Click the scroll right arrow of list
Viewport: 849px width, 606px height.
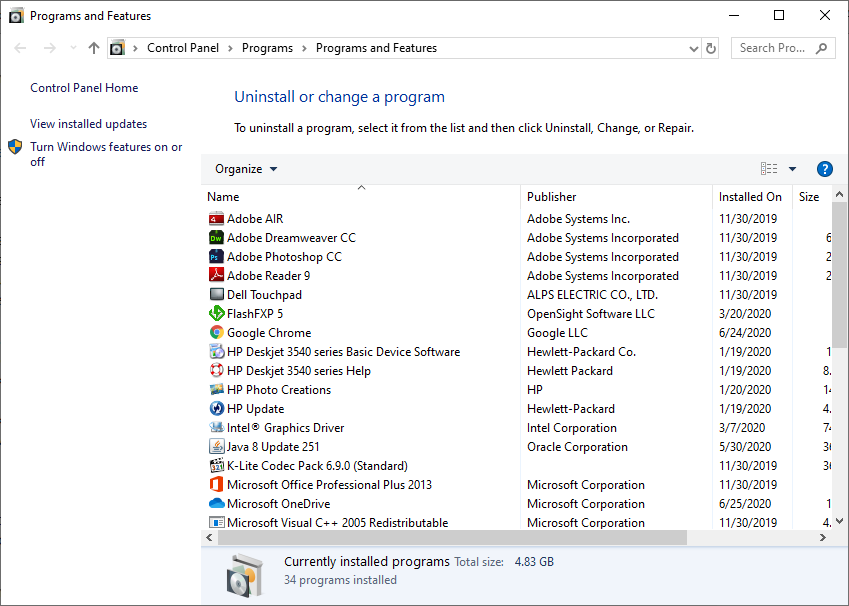click(822, 538)
